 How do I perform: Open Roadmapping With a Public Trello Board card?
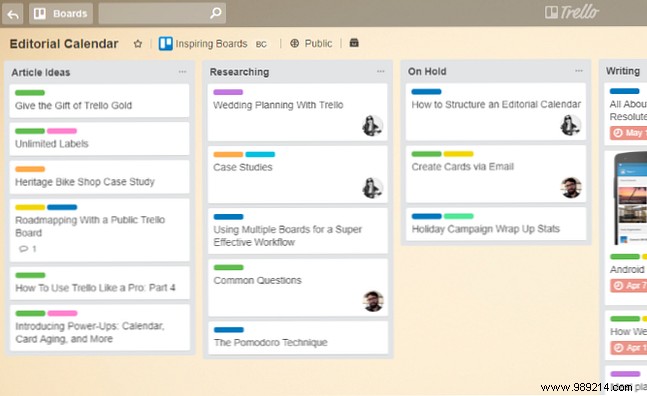[x=99, y=230]
